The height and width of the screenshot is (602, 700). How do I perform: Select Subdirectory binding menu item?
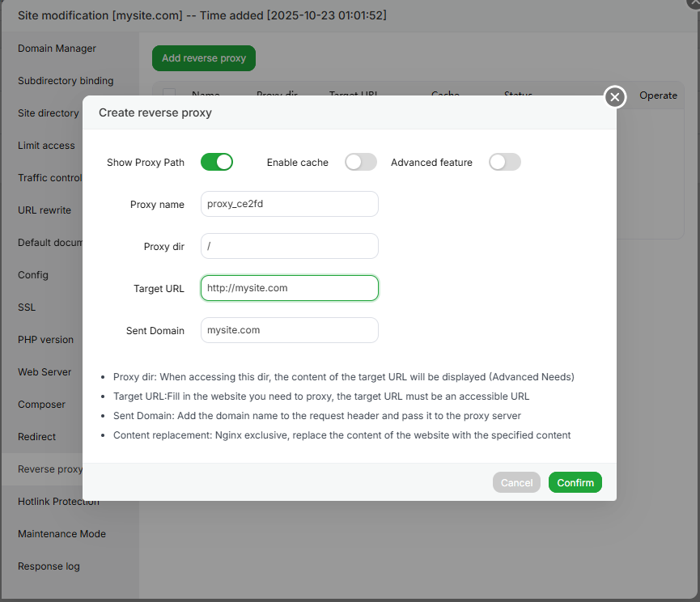point(66,81)
